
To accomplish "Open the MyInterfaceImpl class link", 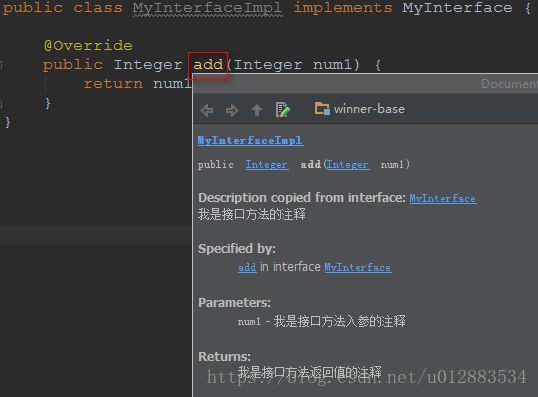I will 250,140.
